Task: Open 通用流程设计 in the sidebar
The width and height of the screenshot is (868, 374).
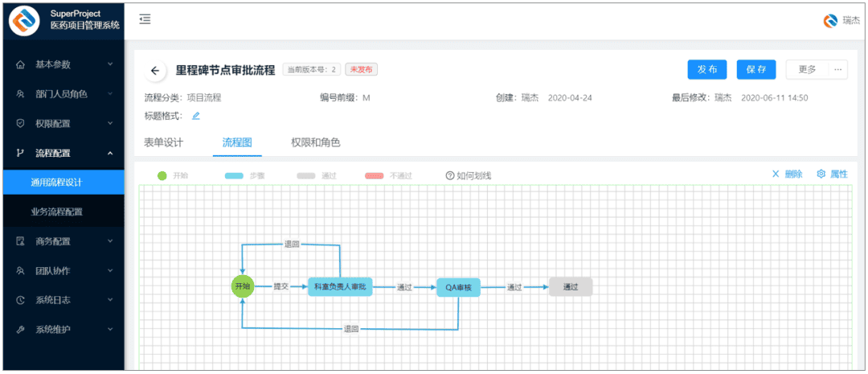Action: point(63,183)
